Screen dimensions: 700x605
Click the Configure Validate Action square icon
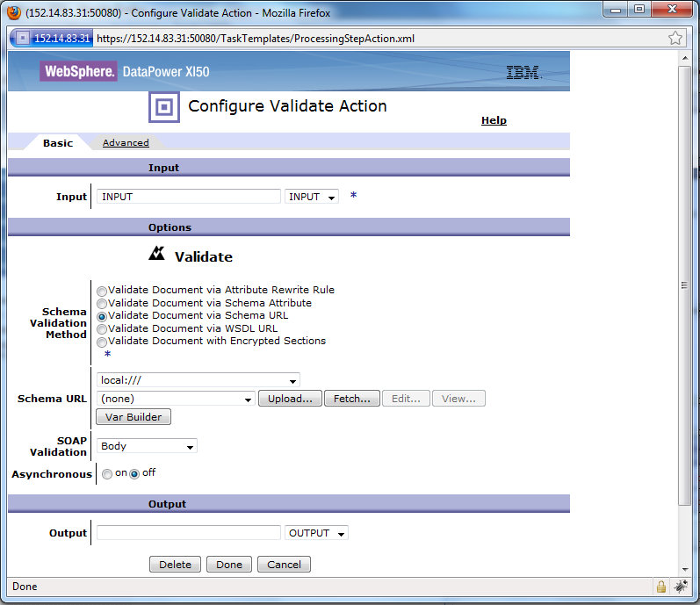[164, 107]
